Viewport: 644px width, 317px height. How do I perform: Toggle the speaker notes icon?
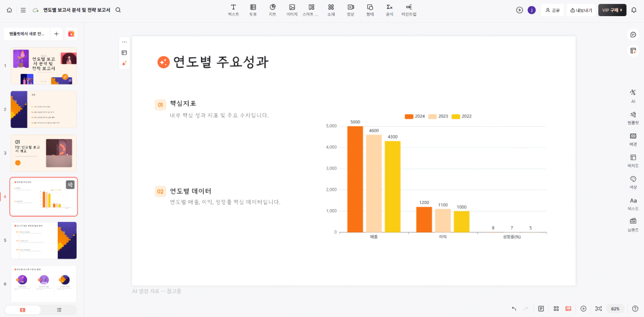pyautogui.click(x=542, y=309)
